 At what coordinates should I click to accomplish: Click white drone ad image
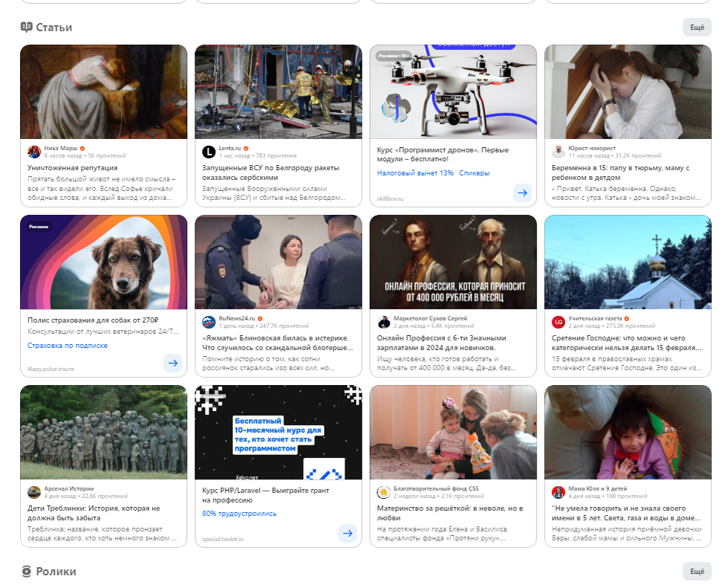453,92
